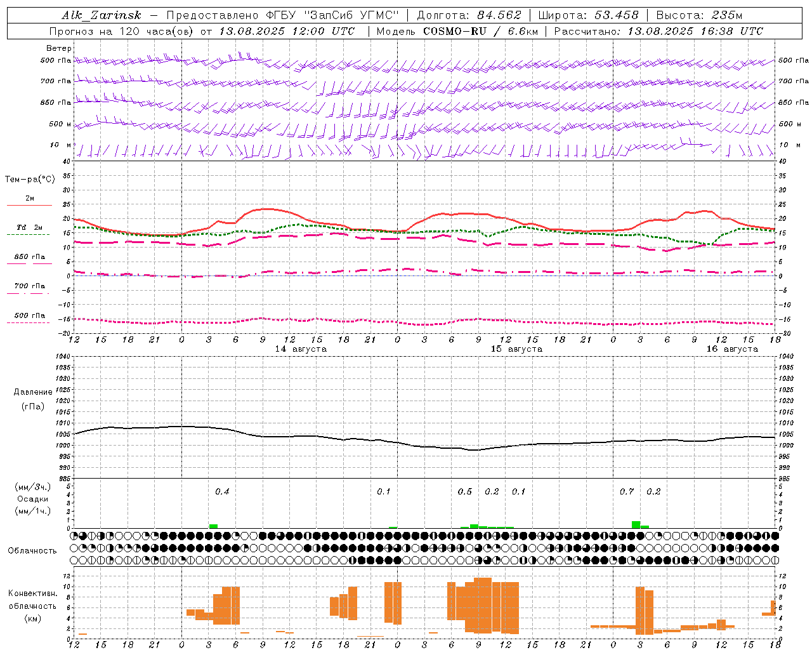
Task: Click the (км) unit label
Action: (x=32, y=619)
